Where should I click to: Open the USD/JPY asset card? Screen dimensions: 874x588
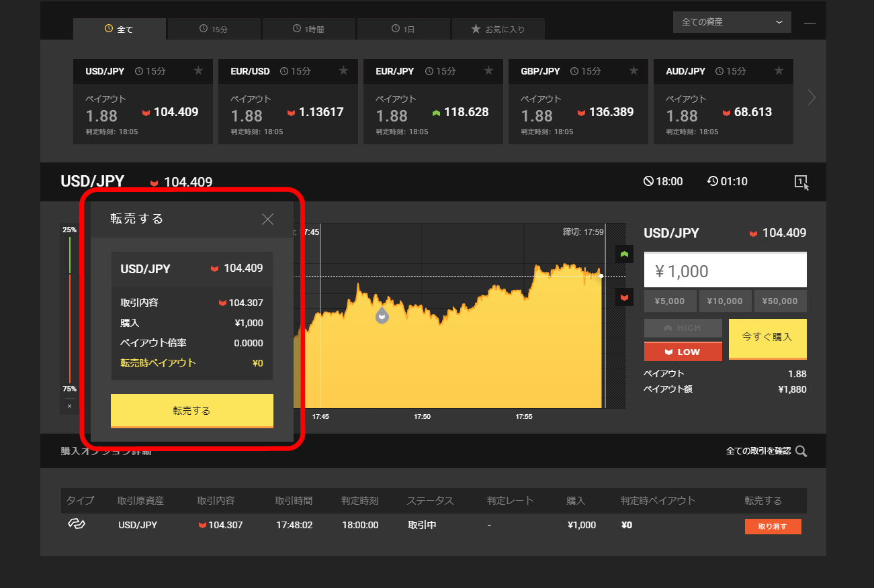pyautogui.click(x=143, y=101)
